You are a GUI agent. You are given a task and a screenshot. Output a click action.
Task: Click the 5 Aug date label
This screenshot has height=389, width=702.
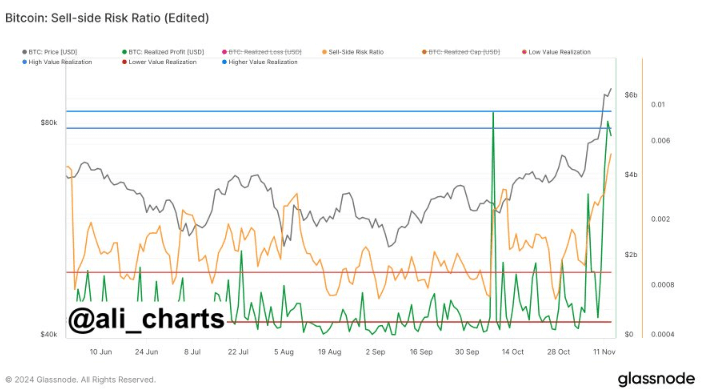point(284,352)
